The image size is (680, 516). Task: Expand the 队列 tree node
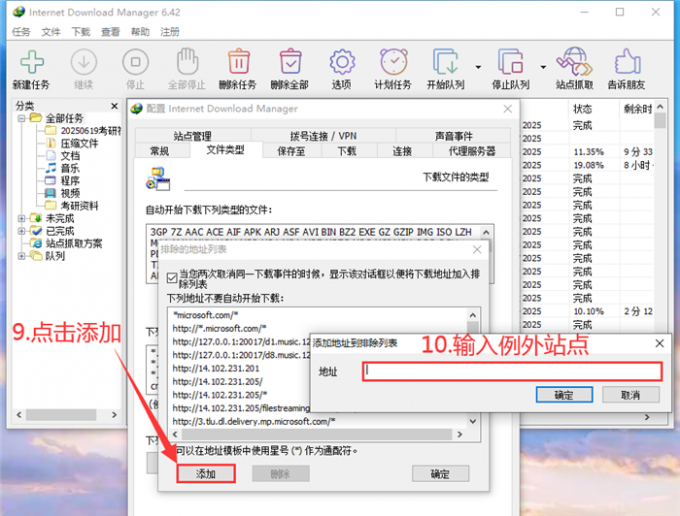[x=21, y=256]
